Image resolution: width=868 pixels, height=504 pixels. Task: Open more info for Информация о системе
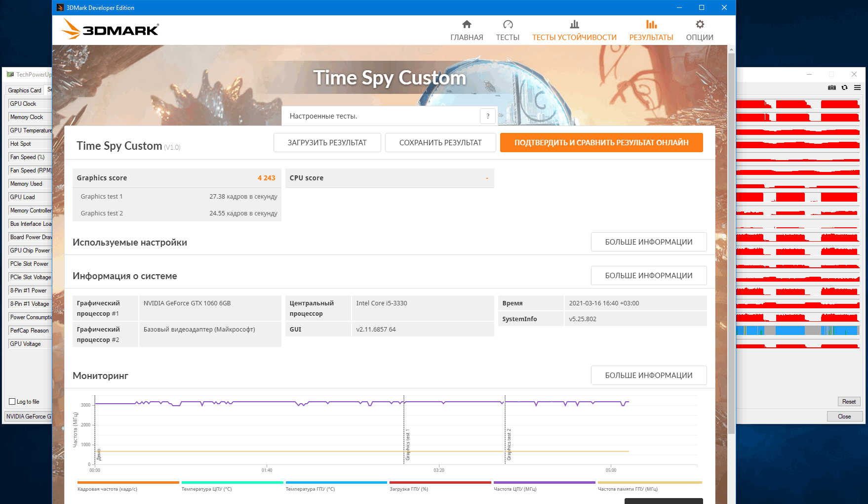(x=649, y=275)
